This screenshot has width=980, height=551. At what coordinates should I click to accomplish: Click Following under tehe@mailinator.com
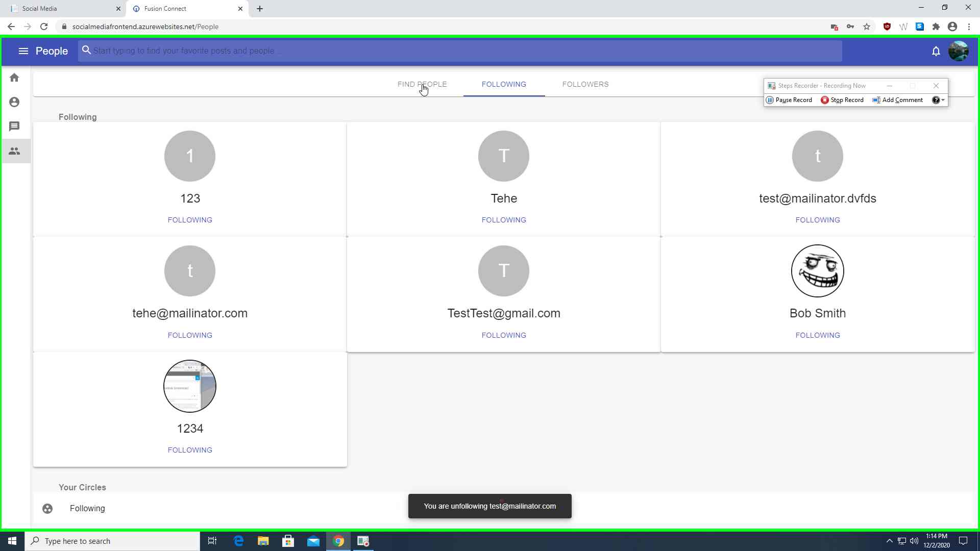click(190, 335)
